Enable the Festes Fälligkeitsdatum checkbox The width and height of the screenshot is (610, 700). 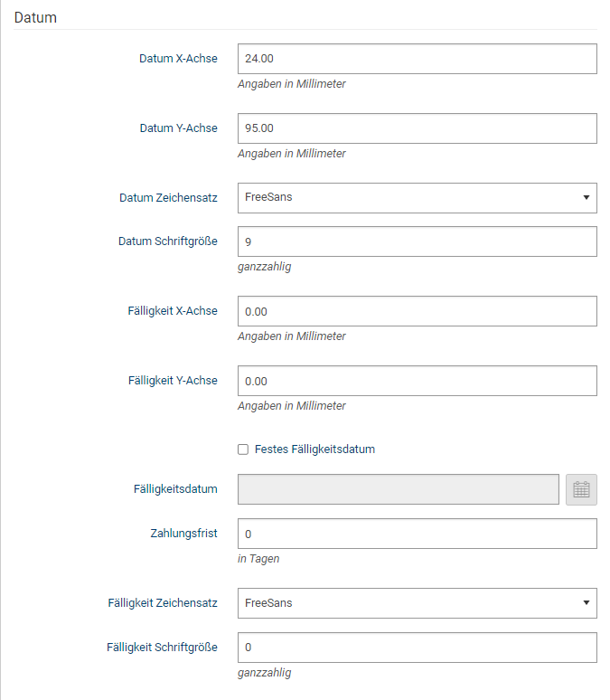pos(243,449)
